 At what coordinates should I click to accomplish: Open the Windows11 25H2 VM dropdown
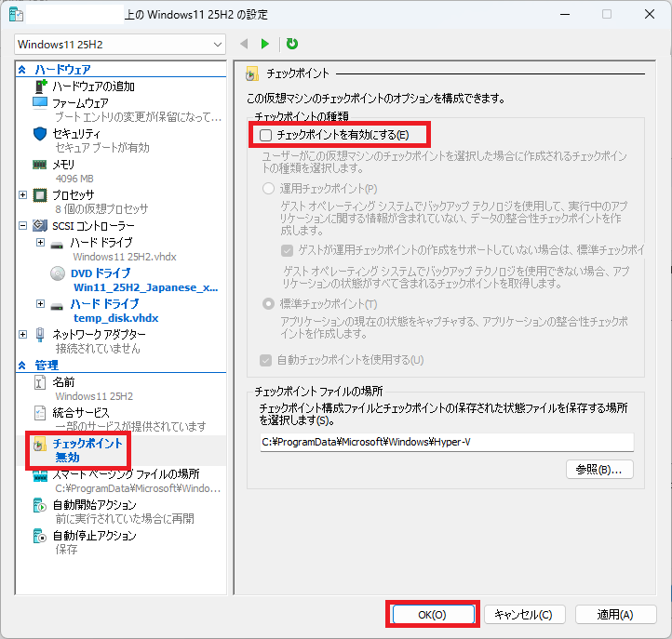(120, 45)
